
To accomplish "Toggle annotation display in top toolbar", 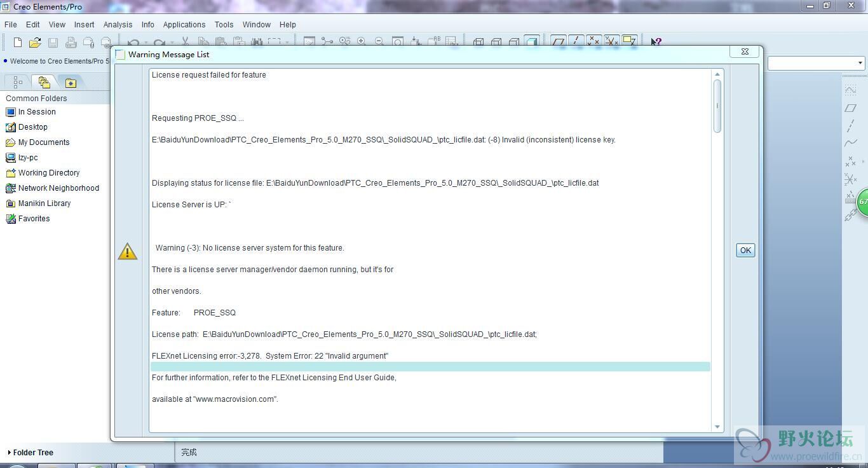I will (630, 42).
